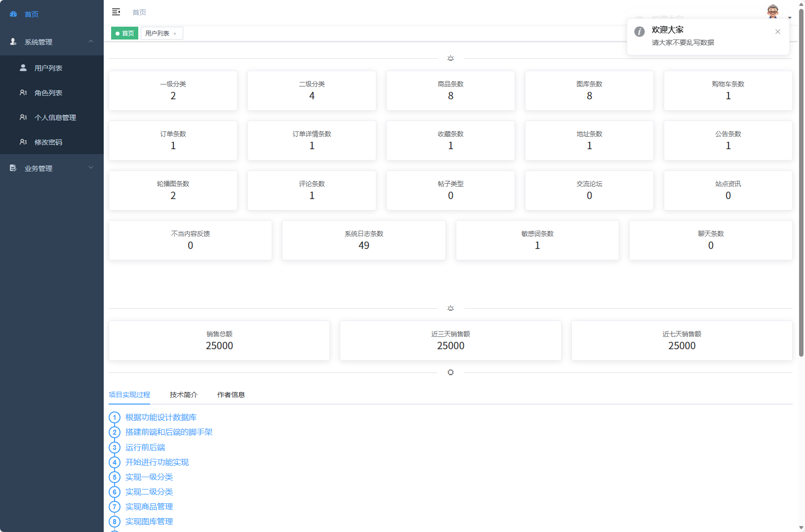Click the 图库条数 statistic card
Image resolution: width=805 pixels, height=532 pixels.
click(x=589, y=90)
